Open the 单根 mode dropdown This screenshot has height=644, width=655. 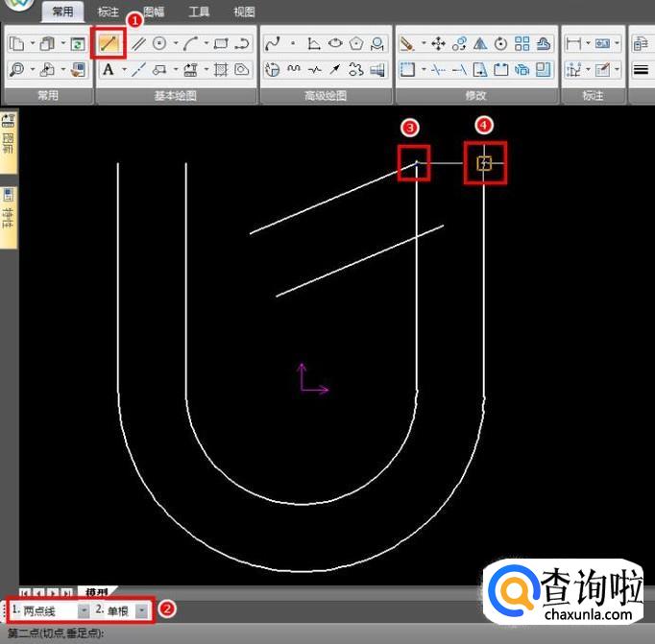click(x=142, y=610)
